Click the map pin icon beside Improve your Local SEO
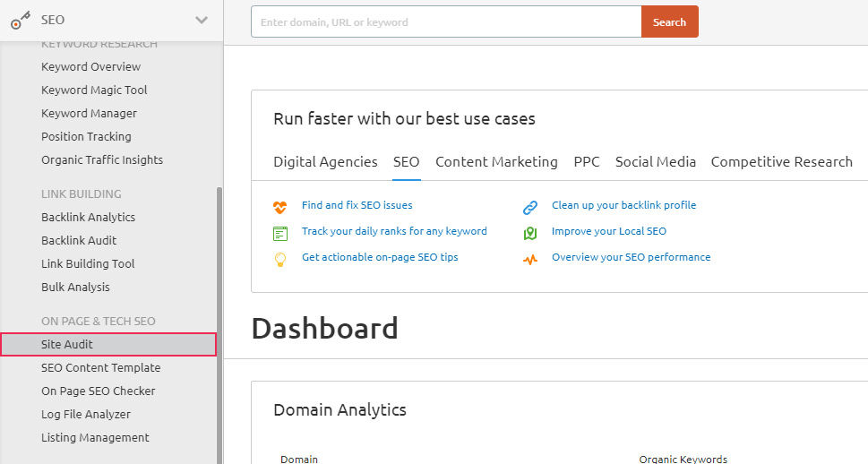868x464 pixels. pyautogui.click(x=530, y=234)
